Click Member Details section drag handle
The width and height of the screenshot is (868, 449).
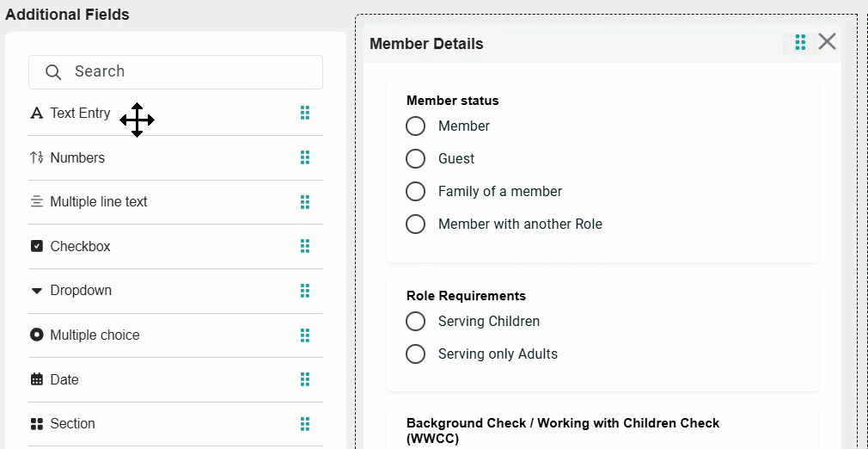click(800, 42)
